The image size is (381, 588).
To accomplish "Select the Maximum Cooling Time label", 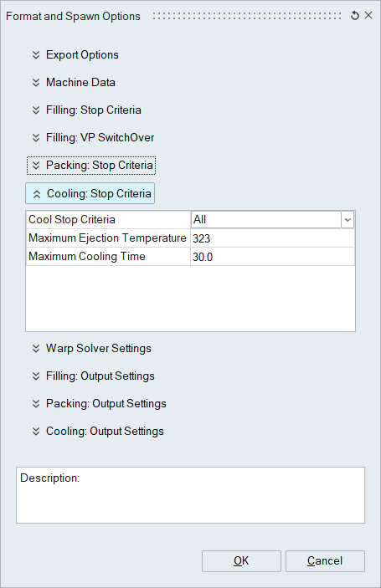I will click(x=108, y=257).
